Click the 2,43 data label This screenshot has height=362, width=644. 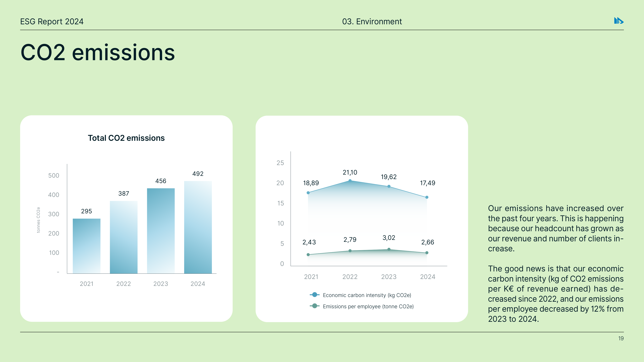[309, 242]
